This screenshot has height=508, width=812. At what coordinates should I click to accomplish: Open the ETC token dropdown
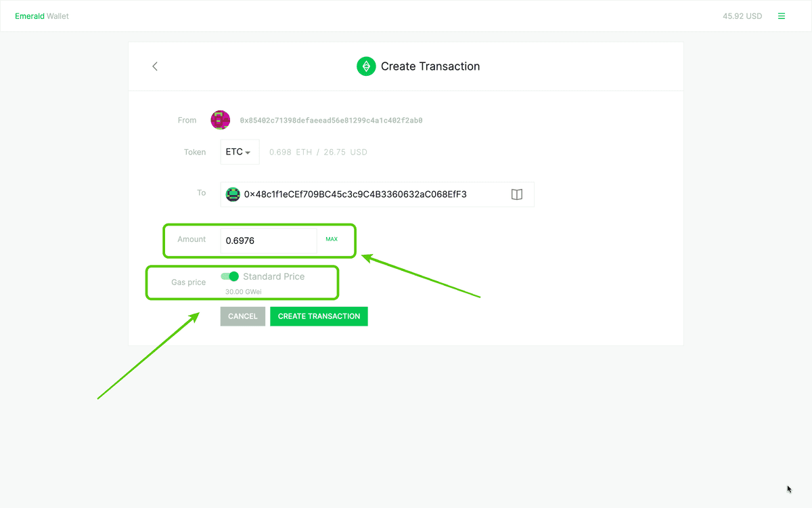coord(239,152)
